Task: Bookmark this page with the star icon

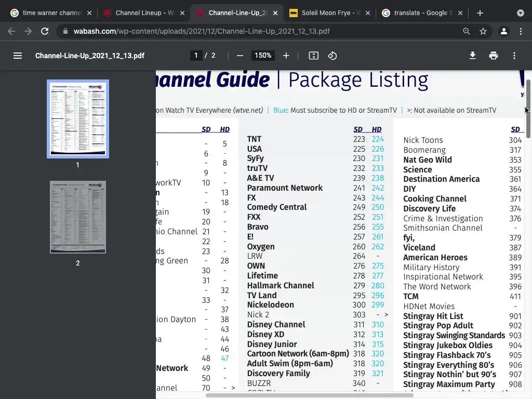Action: point(483,31)
